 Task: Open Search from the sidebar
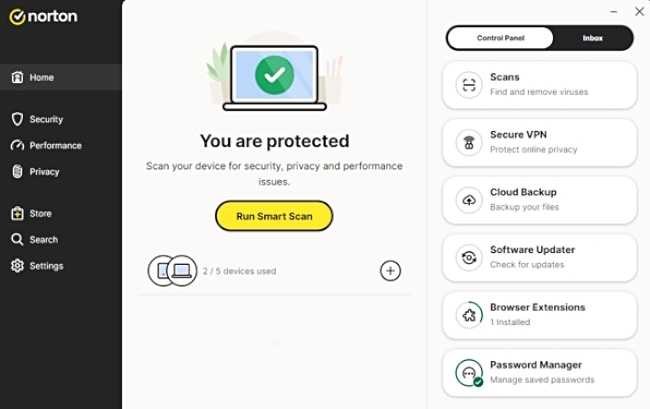coord(43,239)
